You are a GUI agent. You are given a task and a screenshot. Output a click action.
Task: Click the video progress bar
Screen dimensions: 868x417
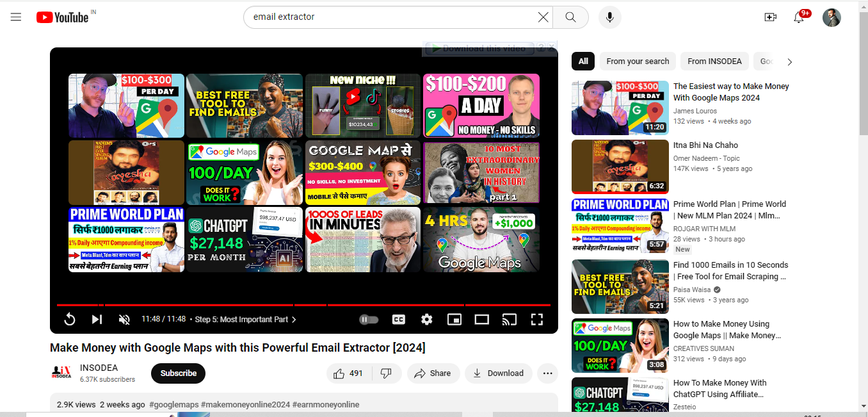click(303, 305)
